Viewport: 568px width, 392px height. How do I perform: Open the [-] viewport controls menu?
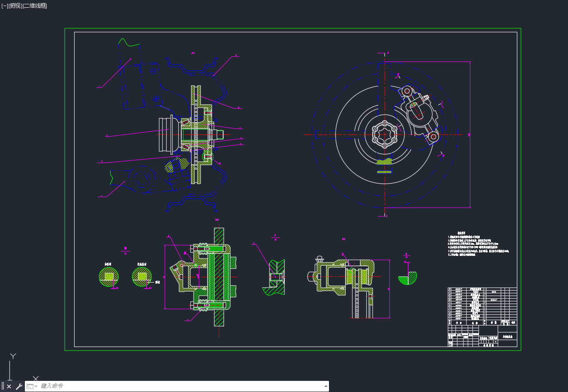pos(5,6)
